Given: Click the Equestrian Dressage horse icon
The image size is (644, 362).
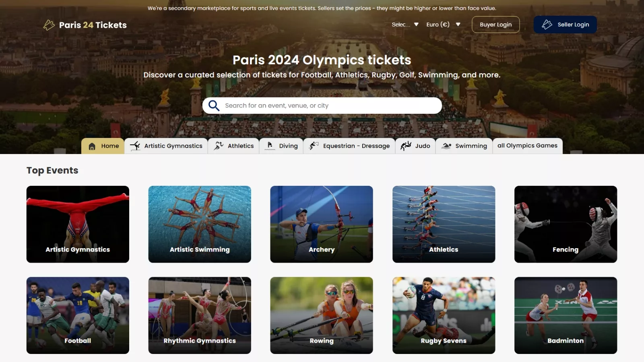Looking at the screenshot, I should (314, 146).
